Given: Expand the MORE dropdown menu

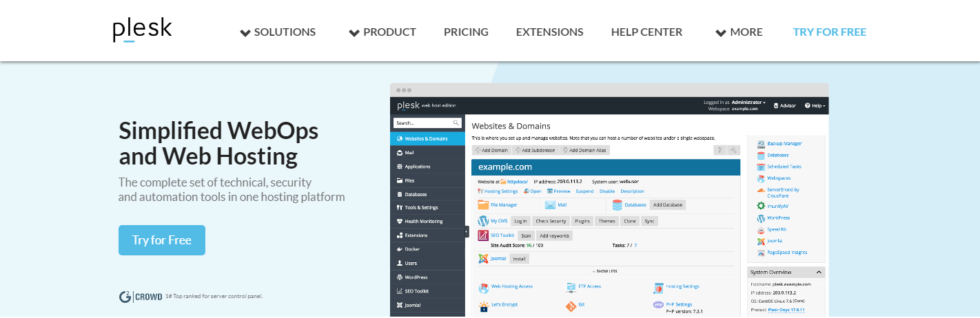Looking at the screenshot, I should [739, 32].
